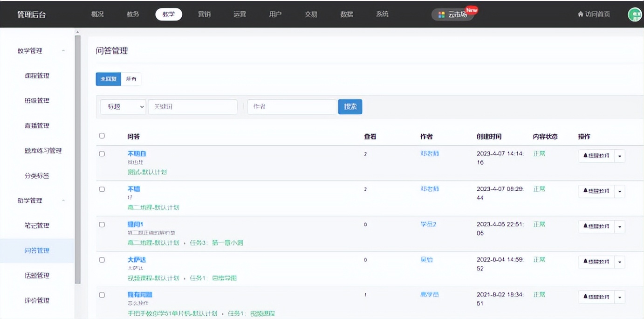Click the green avatar icon top right
The image size is (644, 319).
coord(634,14)
